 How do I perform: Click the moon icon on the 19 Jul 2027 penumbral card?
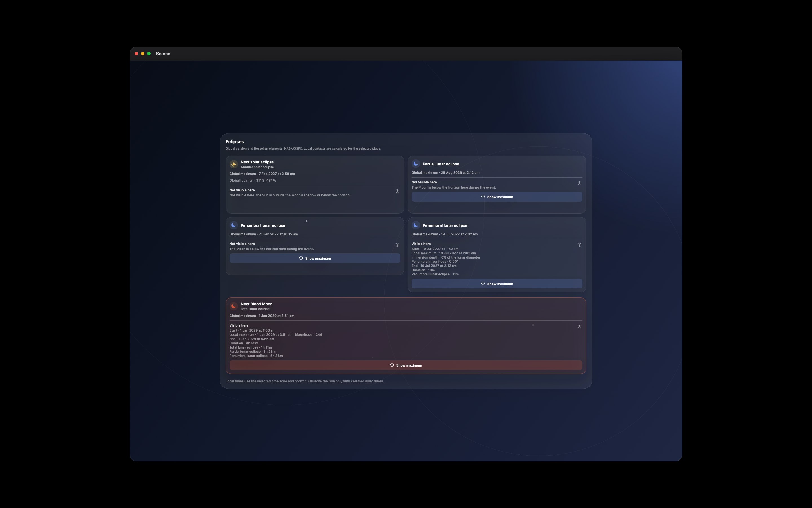coord(416,225)
